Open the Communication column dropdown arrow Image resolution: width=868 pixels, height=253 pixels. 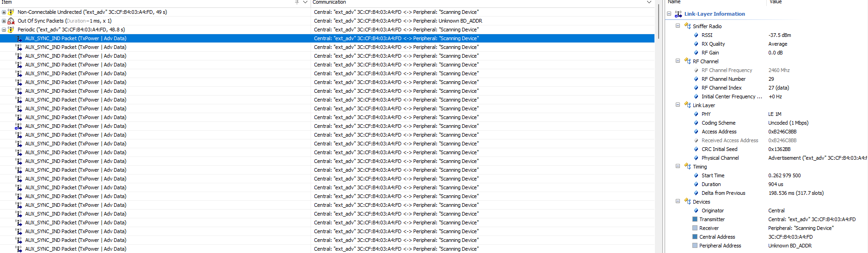(x=649, y=2)
